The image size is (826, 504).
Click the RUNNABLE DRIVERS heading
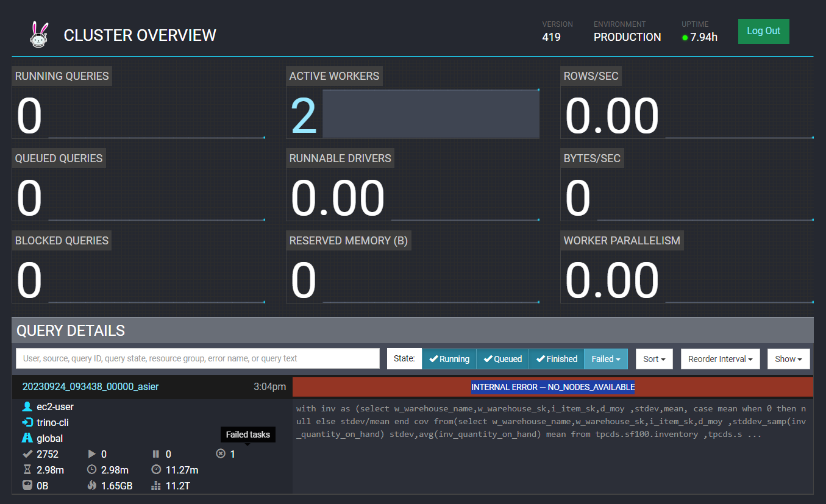pos(340,158)
